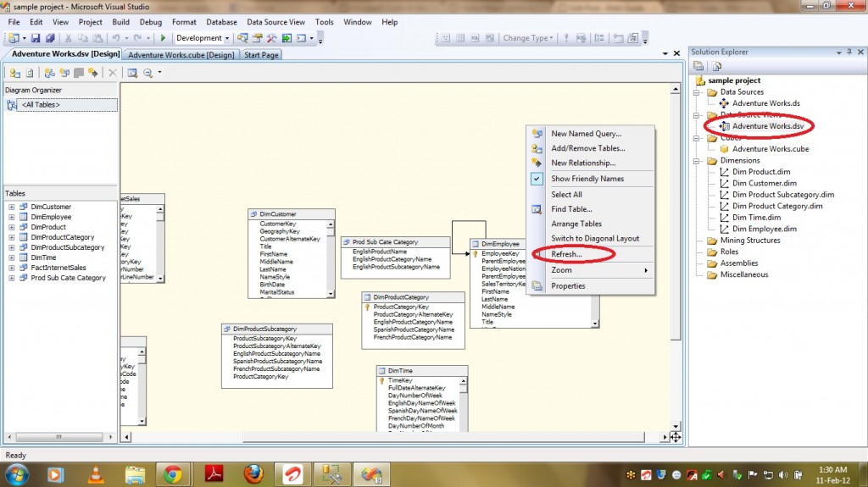Expand the FactInternetSales table node
The width and height of the screenshot is (868, 487).
pos(12,268)
